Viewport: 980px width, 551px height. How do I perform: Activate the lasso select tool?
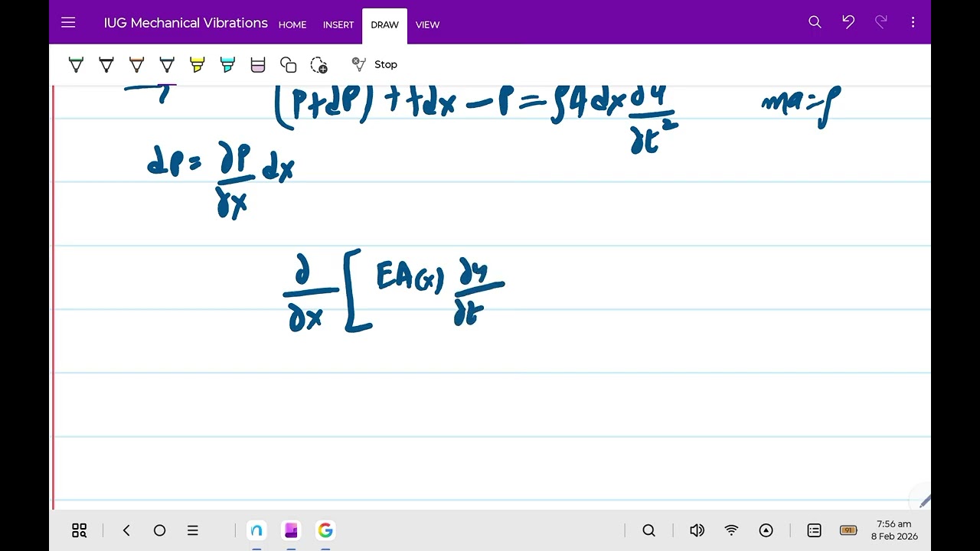pos(318,65)
